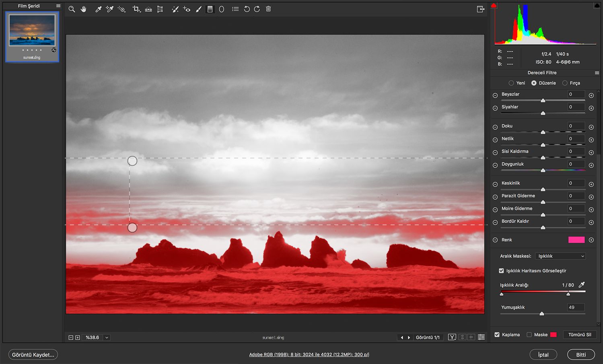This screenshot has width=603, height=364.
Task: Open preview settings sliders icon
Action: (481, 337)
